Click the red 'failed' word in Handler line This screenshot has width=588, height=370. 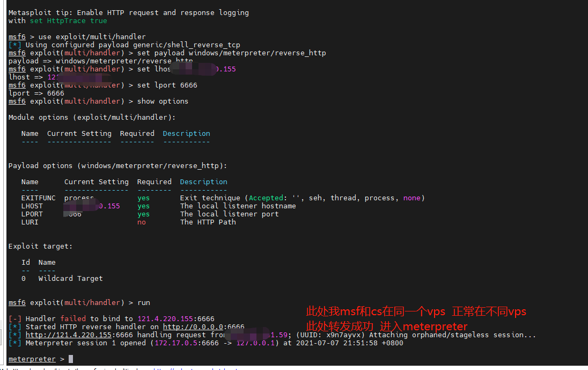tap(73, 318)
